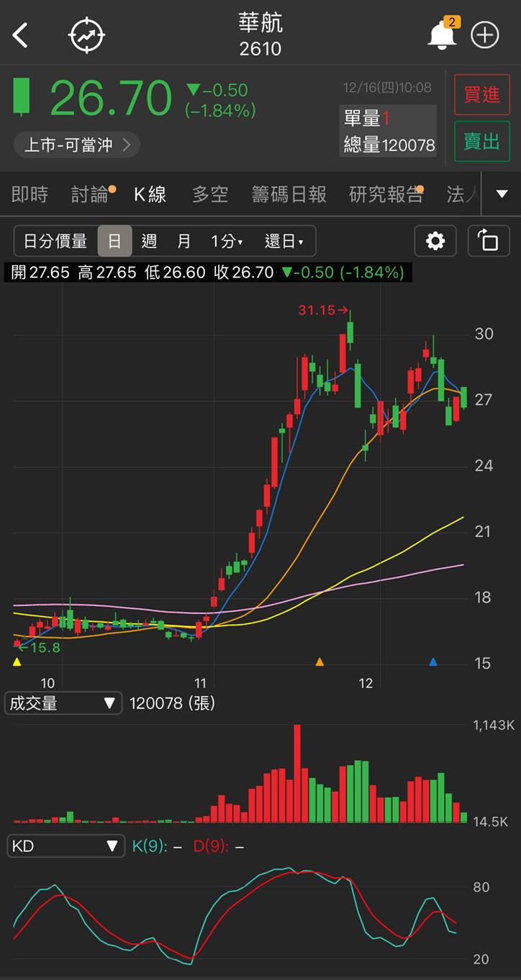This screenshot has height=980, width=521.
Task: Tap the 12/16(四)10:08 timestamp
Action: [387, 88]
